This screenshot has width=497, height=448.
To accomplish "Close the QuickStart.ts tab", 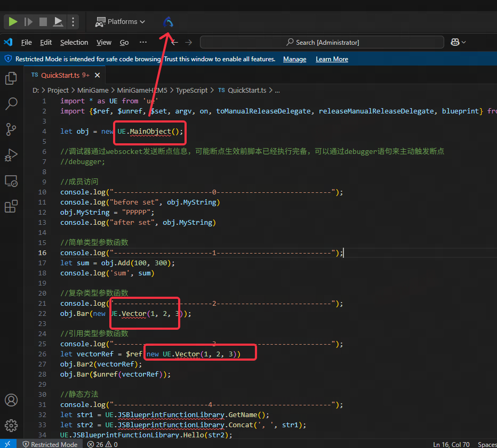I will [98, 75].
